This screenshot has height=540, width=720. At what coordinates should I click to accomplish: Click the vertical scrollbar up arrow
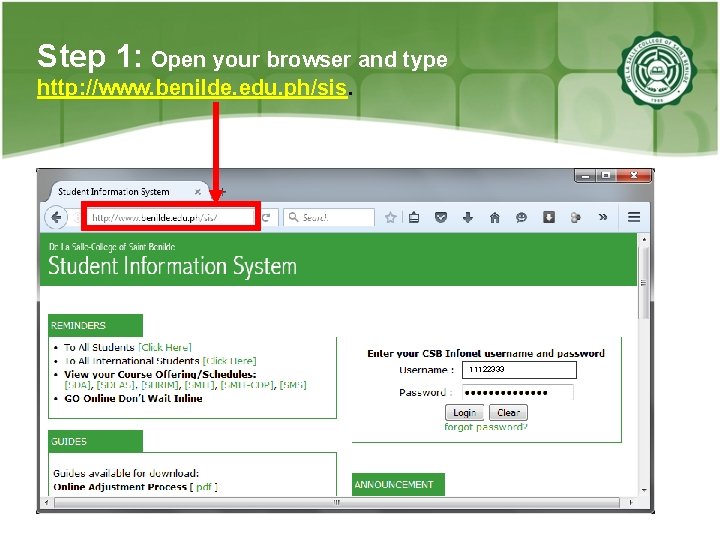coord(644,239)
